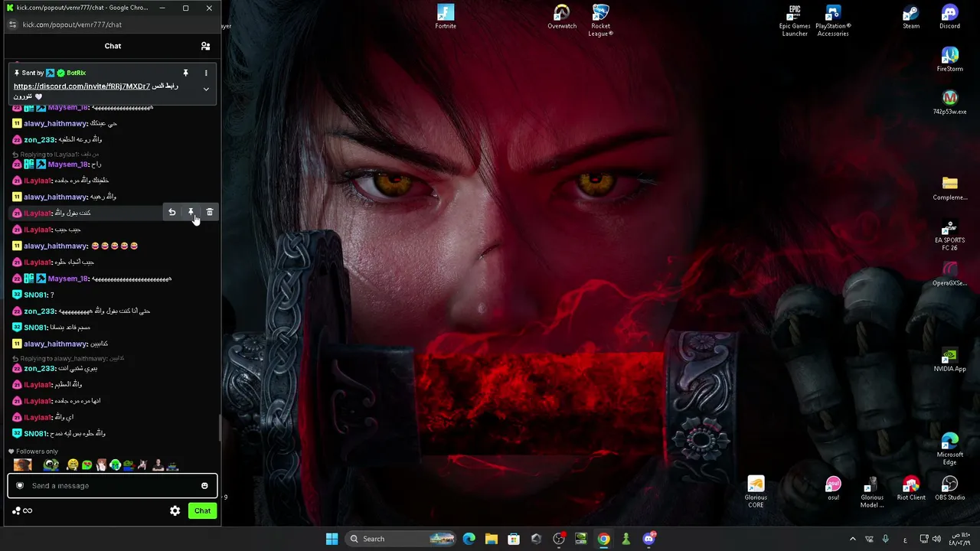Select the osu! desktop icon
This screenshot has height=551, width=980.
(833, 488)
